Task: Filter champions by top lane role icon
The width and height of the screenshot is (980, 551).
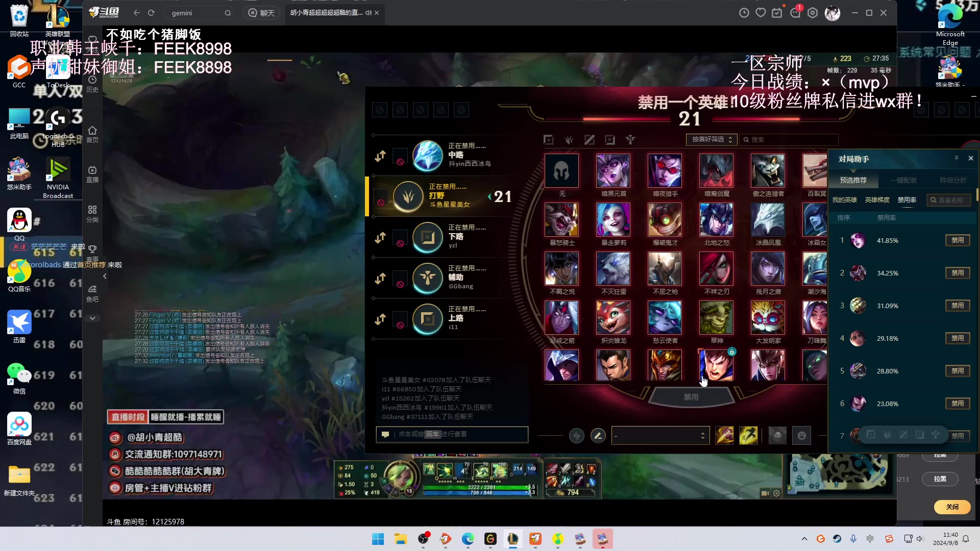Action: [549, 140]
